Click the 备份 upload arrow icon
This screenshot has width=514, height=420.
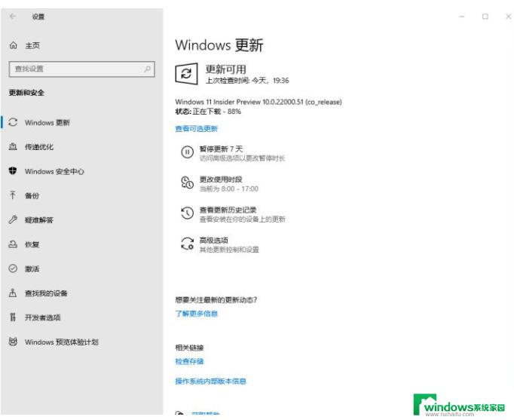click(x=13, y=195)
